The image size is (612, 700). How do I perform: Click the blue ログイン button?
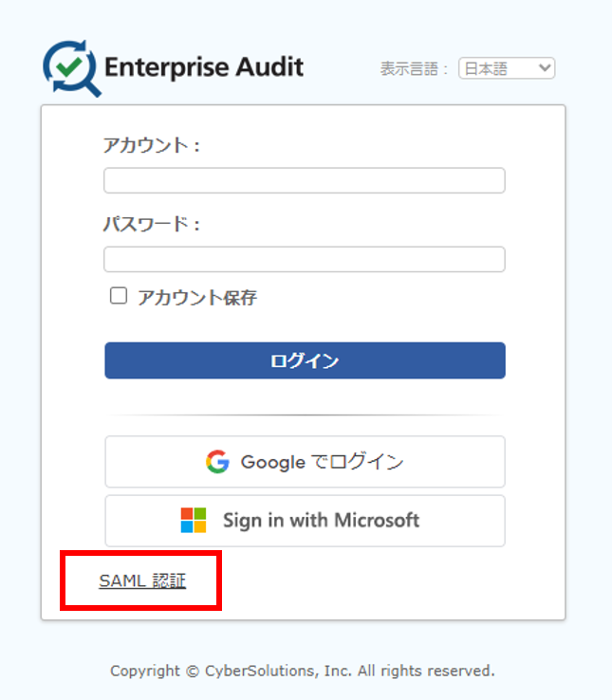[306, 360]
